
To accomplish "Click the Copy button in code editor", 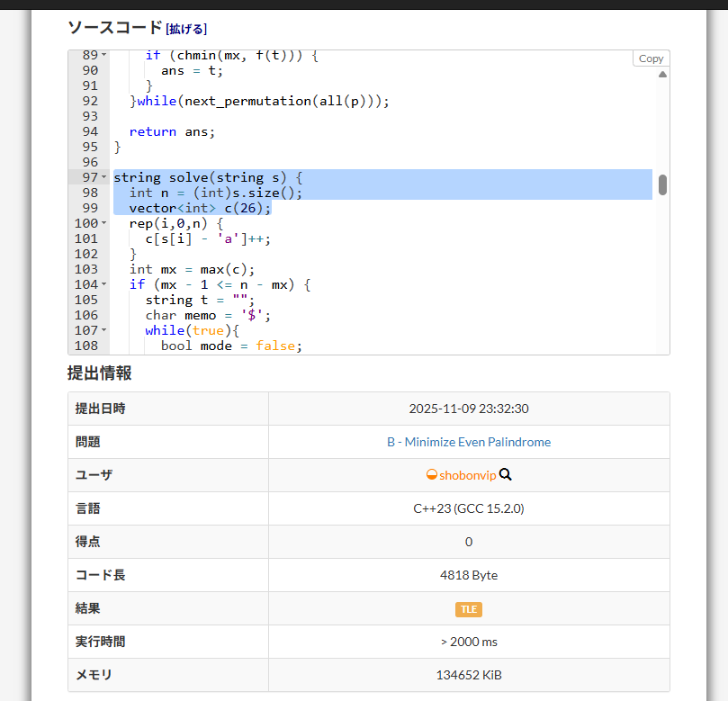I will (x=651, y=58).
